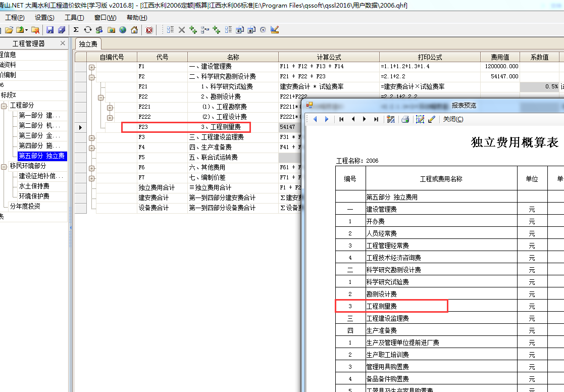Click the blue forward arrow in preview toolbar
564x392 pixels.
pyautogui.click(x=326, y=119)
